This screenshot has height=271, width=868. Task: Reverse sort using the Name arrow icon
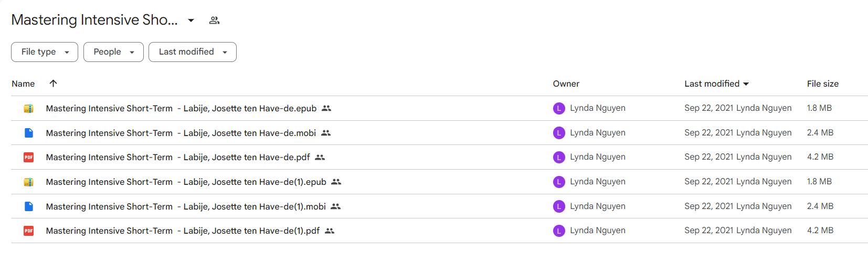(x=53, y=84)
